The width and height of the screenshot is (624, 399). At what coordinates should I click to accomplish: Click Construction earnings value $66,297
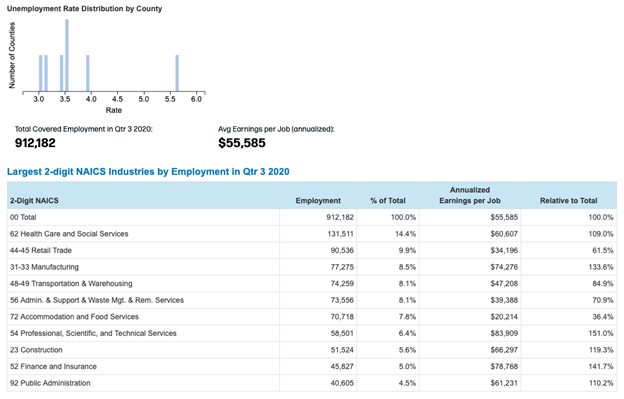coord(504,350)
